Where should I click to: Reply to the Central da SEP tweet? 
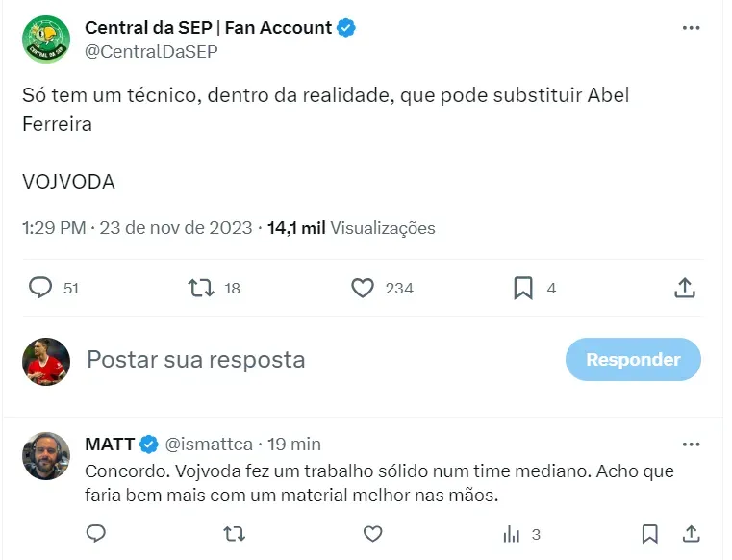tap(40, 287)
